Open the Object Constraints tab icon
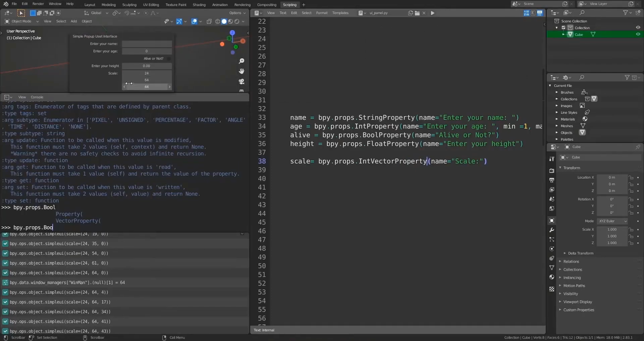 click(552, 258)
